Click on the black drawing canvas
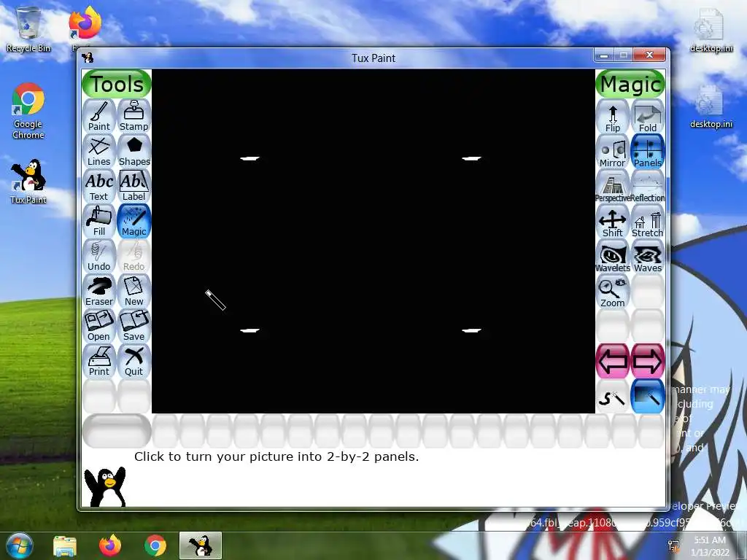 [x=373, y=241]
